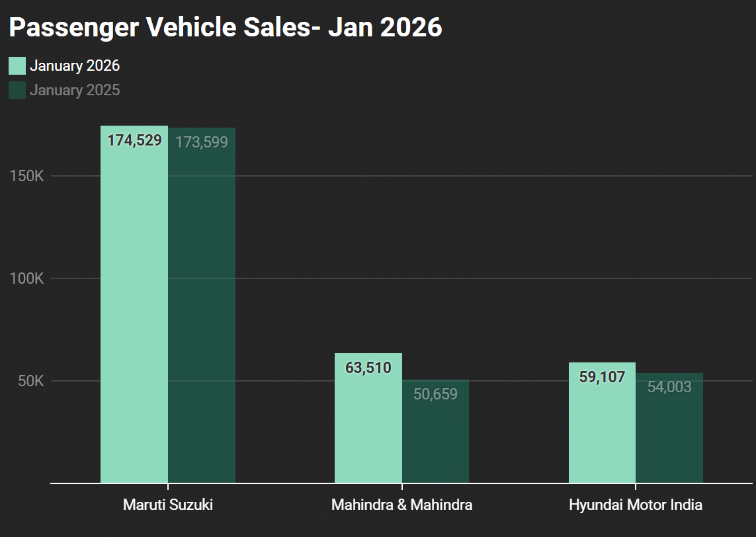Click the January 2026 legend color swatch
Image resolution: width=756 pixels, height=537 pixels.
pos(17,65)
